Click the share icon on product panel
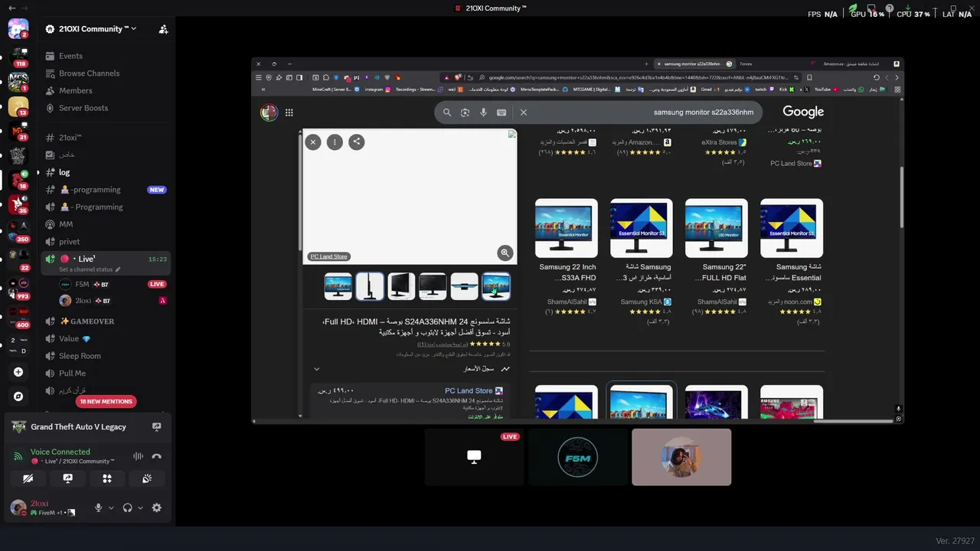Image resolution: width=980 pixels, height=551 pixels. click(x=356, y=142)
